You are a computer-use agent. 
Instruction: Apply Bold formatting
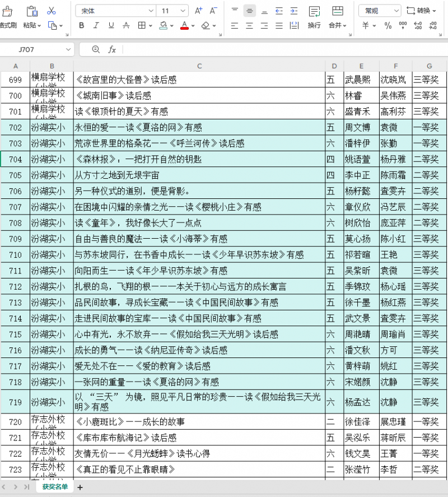tap(82, 25)
